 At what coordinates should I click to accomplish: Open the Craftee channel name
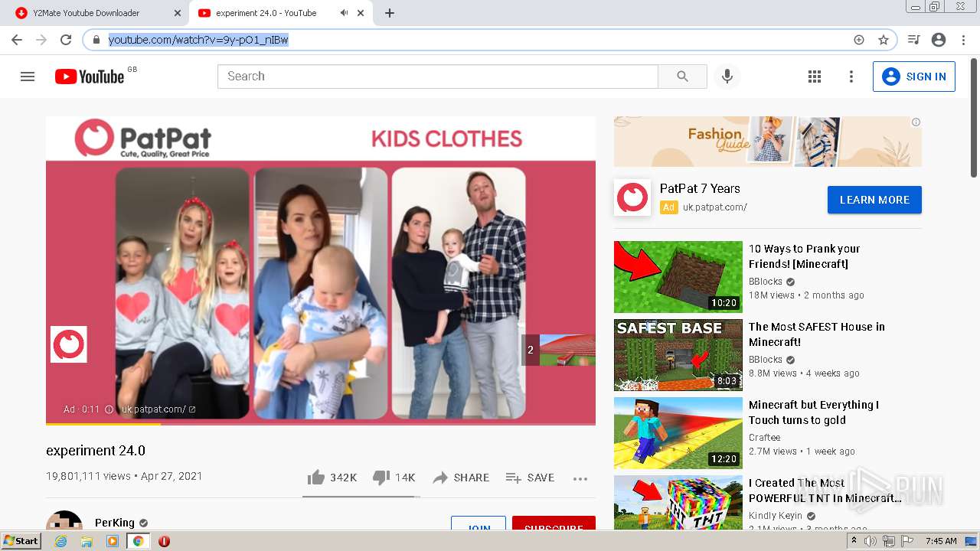pos(765,438)
